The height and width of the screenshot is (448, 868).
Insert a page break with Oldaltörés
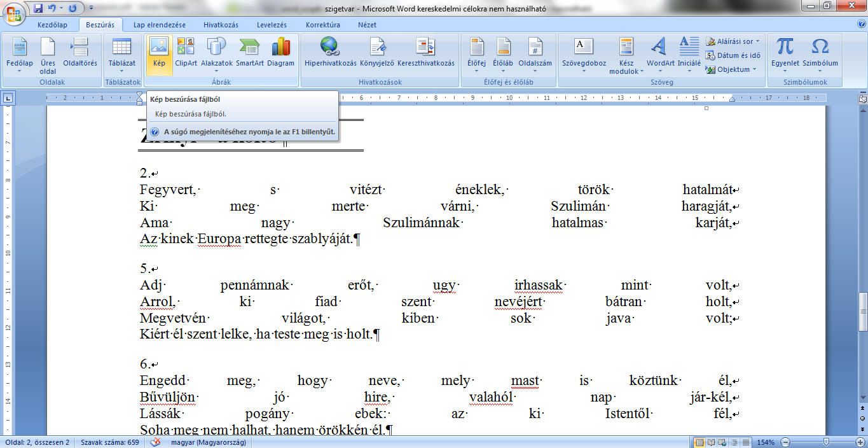pos(80,52)
